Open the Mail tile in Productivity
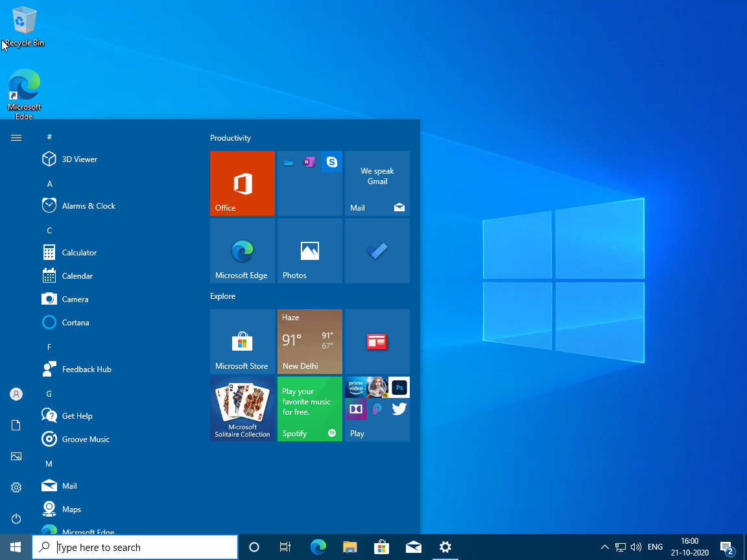The width and height of the screenshot is (747, 560). 377,183
